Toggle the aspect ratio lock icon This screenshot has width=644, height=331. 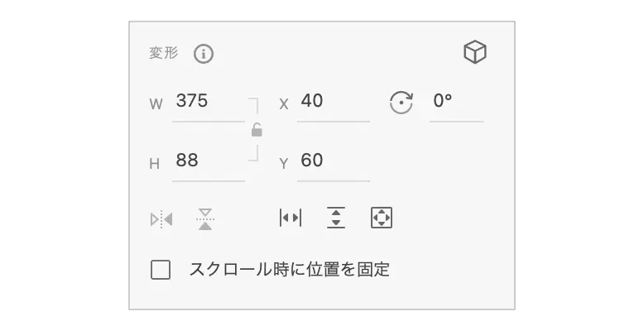257,130
